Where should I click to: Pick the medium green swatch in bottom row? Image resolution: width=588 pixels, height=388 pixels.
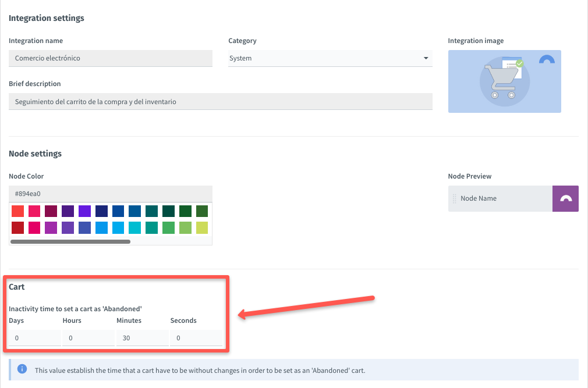[x=168, y=227]
